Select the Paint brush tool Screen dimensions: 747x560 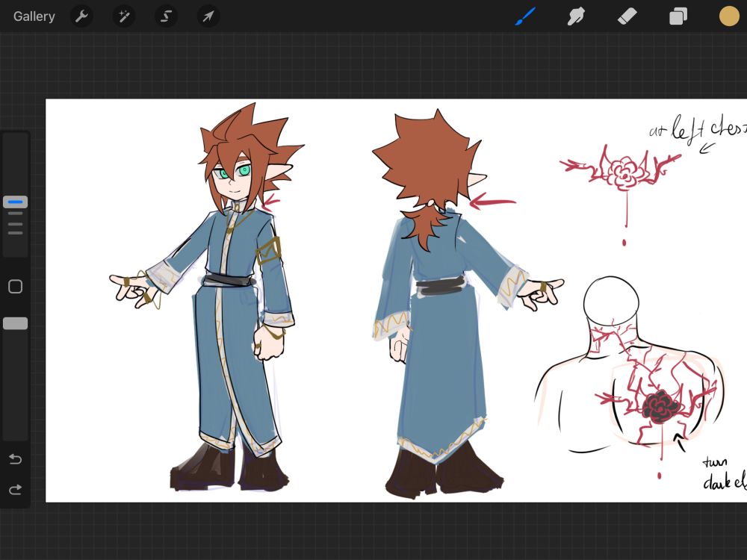(x=525, y=16)
